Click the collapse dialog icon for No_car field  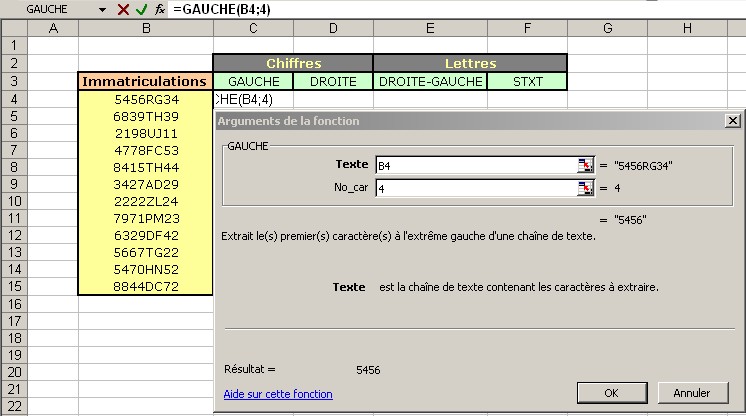(x=585, y=187)
